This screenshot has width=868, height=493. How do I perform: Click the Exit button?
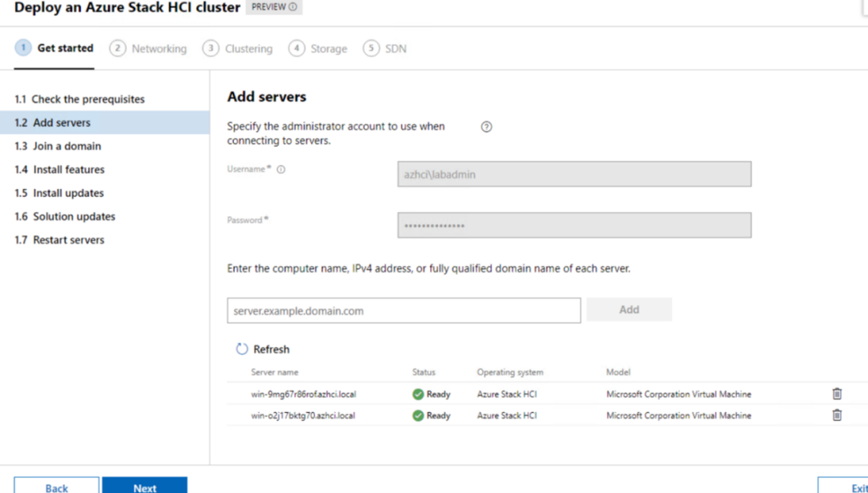point(843,486)
